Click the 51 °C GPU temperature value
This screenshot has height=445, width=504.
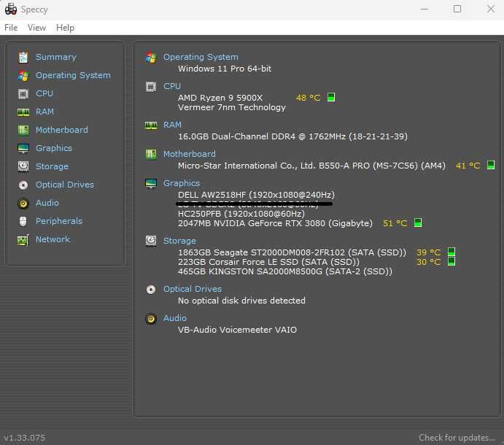pos(395,223)
